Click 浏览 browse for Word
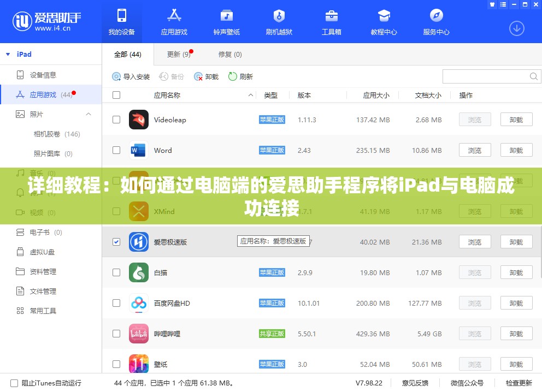The height and width of the screenshot is (392, 542). pos(475,150)
